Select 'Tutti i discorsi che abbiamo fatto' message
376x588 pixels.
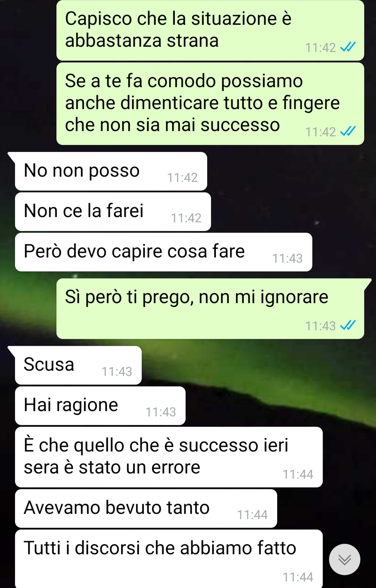click(169, 559)
